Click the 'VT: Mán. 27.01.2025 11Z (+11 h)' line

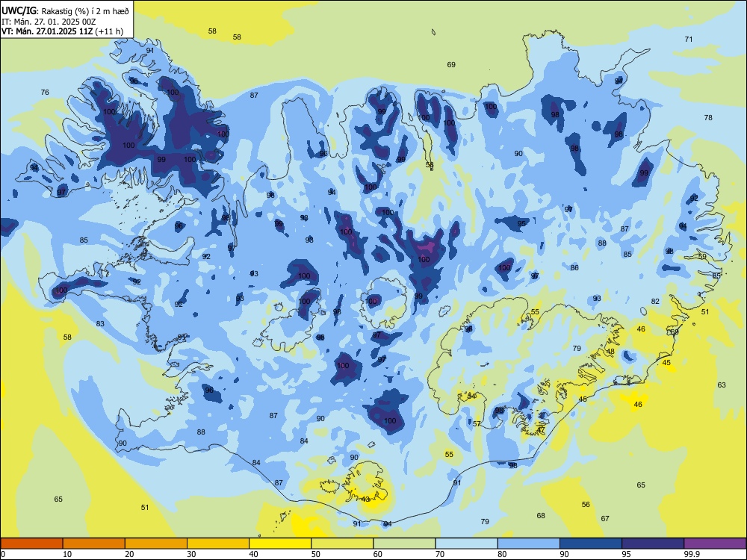pos(63,31)
